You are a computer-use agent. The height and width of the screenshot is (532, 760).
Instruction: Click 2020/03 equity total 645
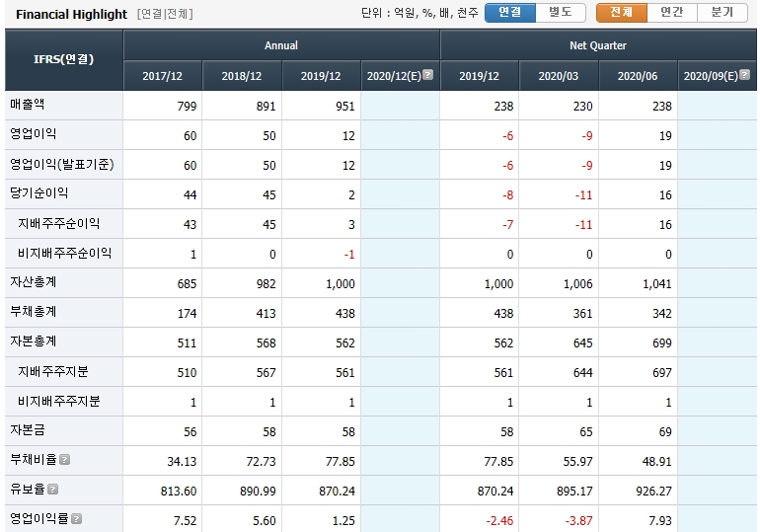tap(582, 343)
